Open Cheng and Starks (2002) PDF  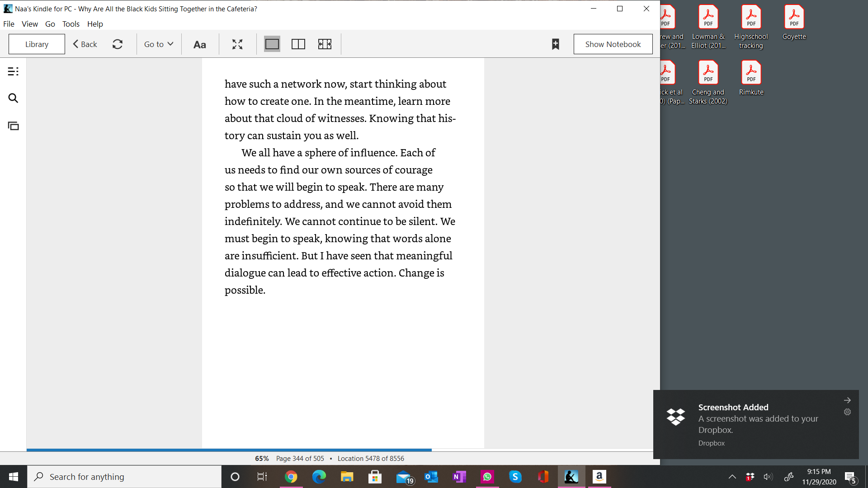pos(708,83)
